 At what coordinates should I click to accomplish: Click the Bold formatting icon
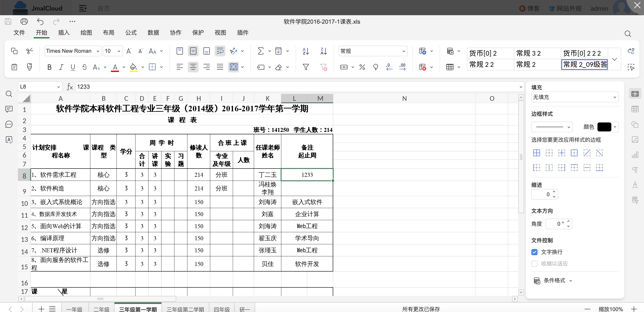click(x=49, y=67)
